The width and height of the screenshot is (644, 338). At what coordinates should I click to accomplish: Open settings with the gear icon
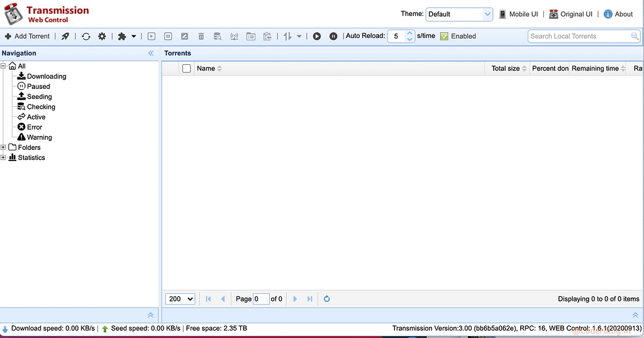point(102,36)
